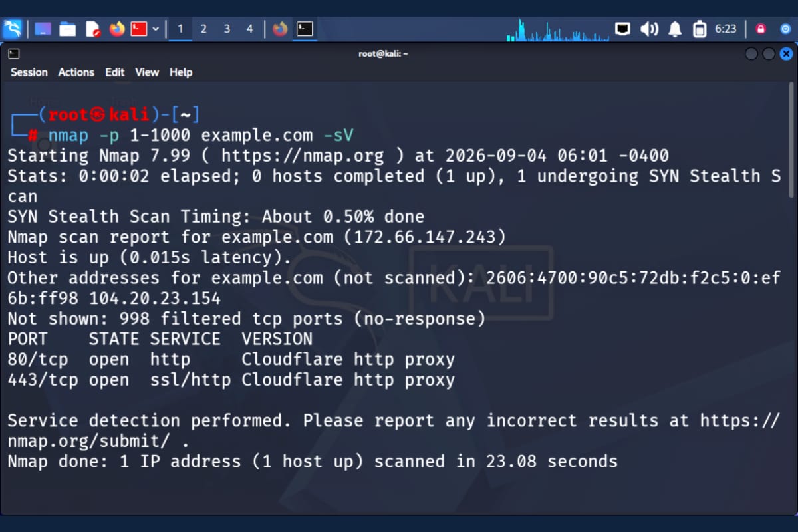Click the 6:23 panel clock

[726, 29]
